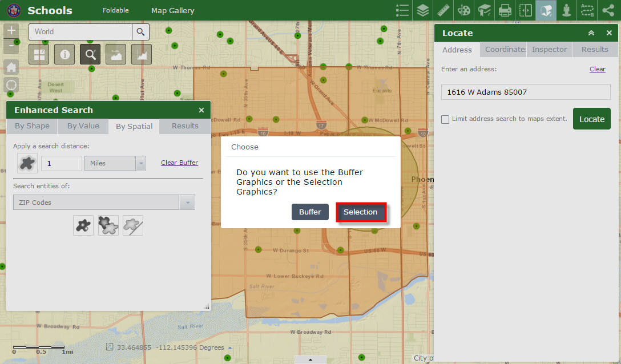The image size is (621, 364).
Task: Click the World search input field
Action: [x=80, y=32]
